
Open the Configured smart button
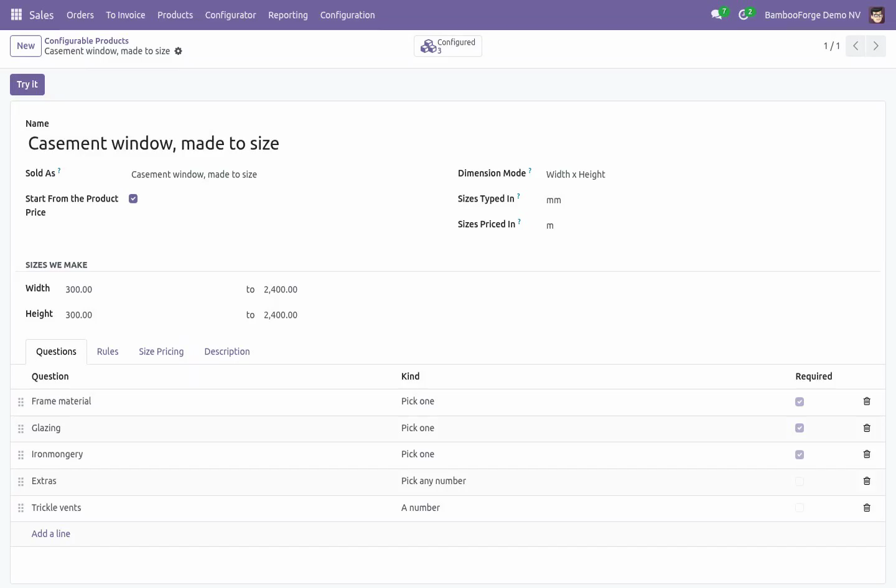click(x=448, y=46)
